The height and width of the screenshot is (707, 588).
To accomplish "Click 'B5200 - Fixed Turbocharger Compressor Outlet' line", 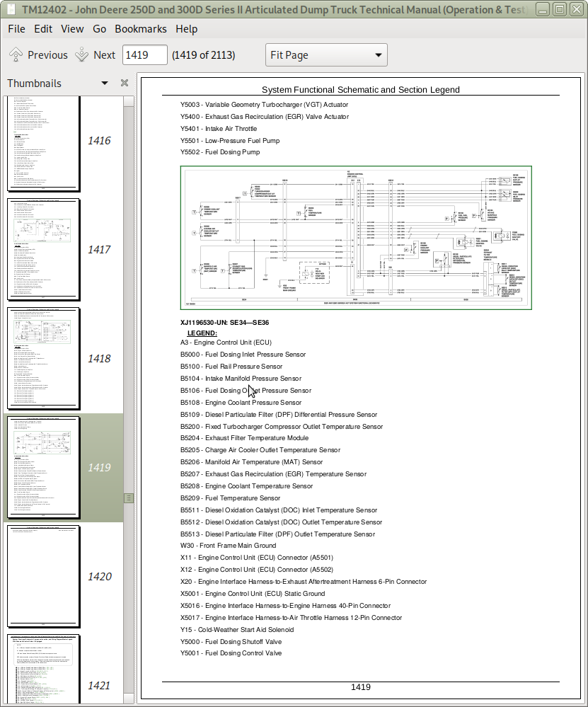I will [x=282, y=427].
